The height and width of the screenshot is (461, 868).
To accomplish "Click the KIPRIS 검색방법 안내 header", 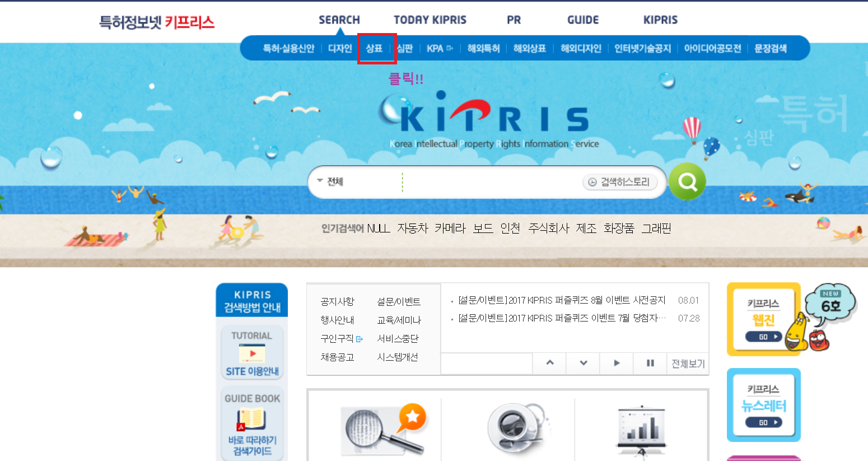I will tap(252, 301).
